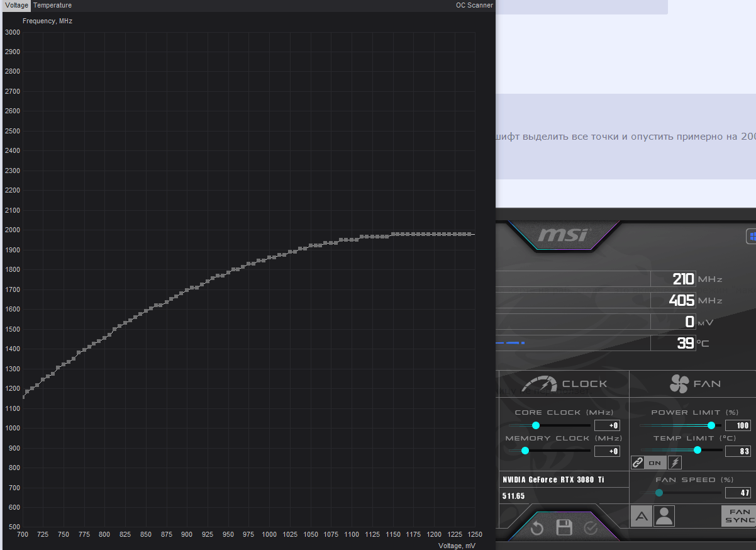
Task: Click the lightning priority icon beside ON
Action: point(675,463)
